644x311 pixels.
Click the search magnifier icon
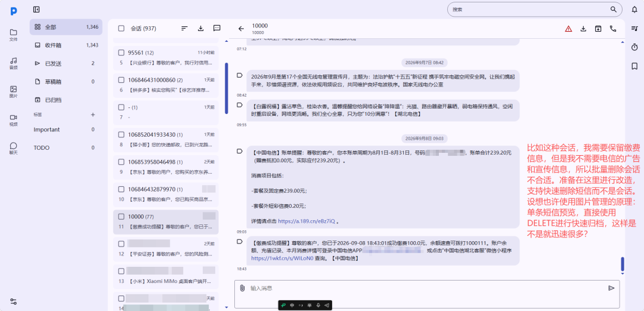(613, 10)
